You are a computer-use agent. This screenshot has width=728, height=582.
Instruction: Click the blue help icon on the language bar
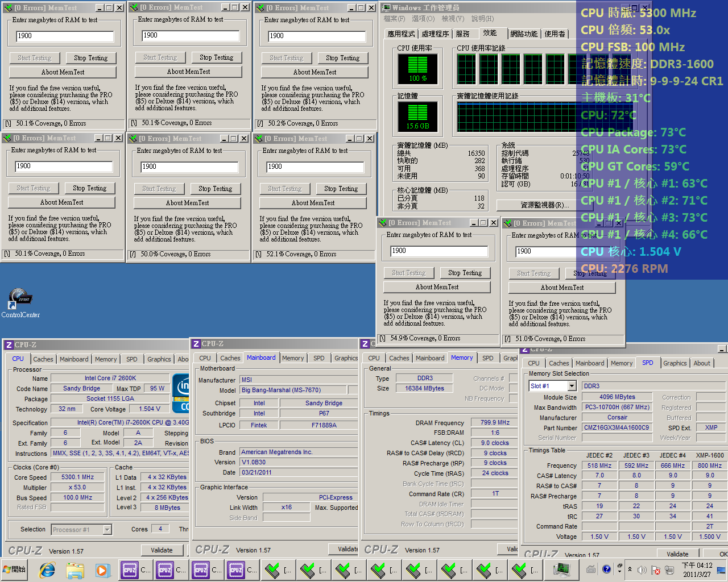tap(606, 569)
